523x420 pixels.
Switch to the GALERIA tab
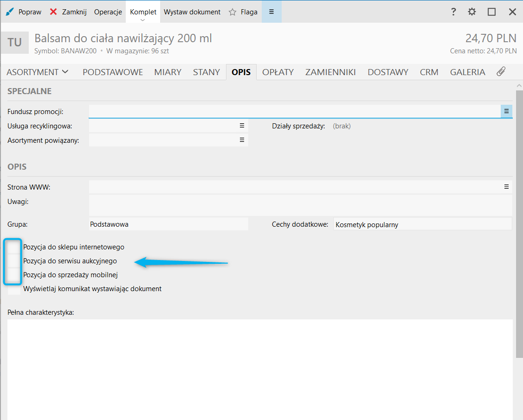[467, 72]
